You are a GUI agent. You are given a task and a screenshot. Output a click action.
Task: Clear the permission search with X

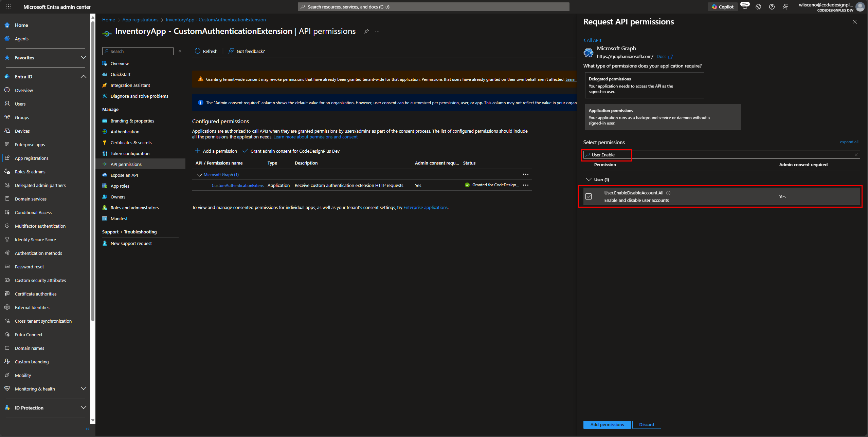(856, 155)
